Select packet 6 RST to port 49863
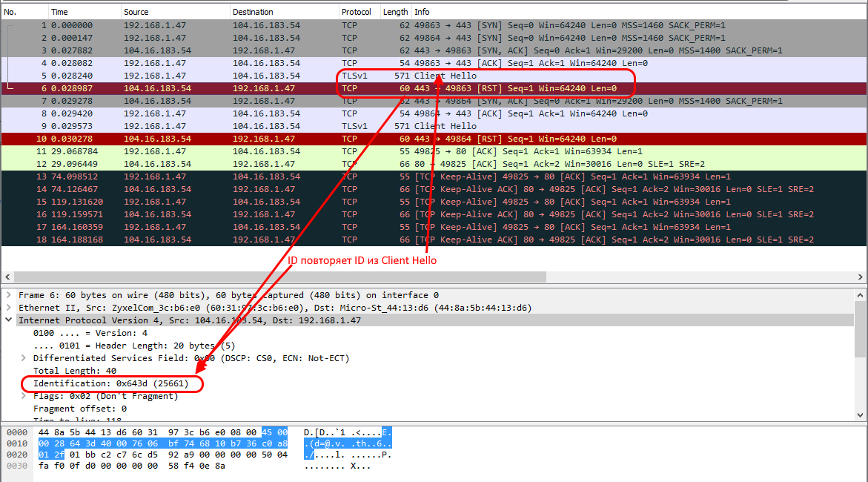Viewport: 868px width, 482px height. [434, 89]
